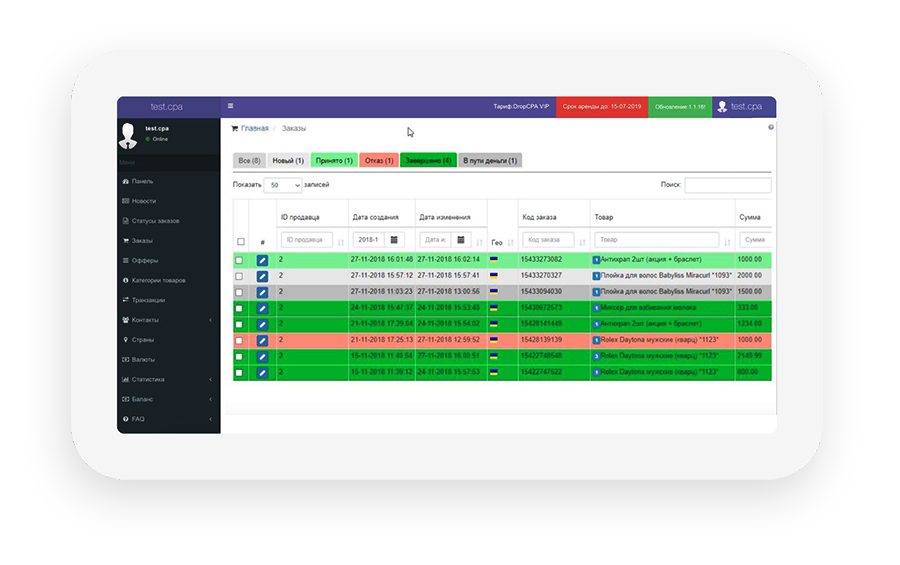Click sort arrows next to Товар filter
Viewport: 900px width, 565px height.
727,242
